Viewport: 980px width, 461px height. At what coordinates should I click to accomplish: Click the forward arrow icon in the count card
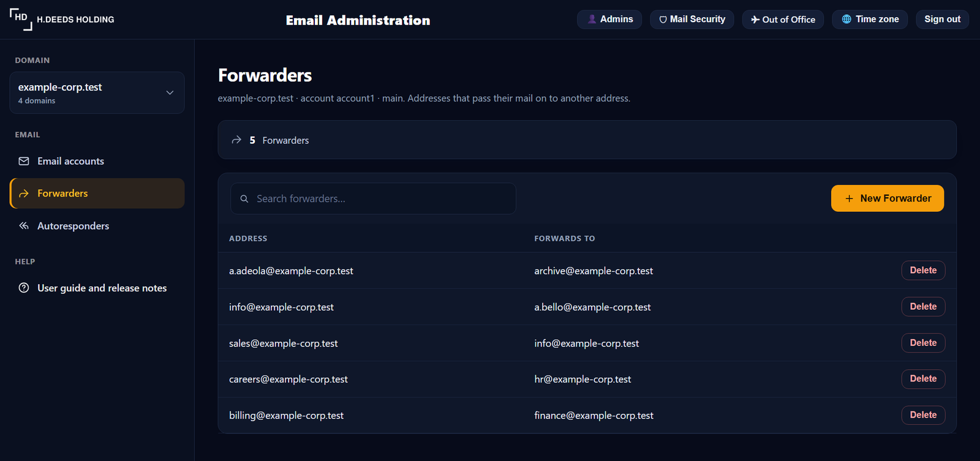tap(236, 140)
